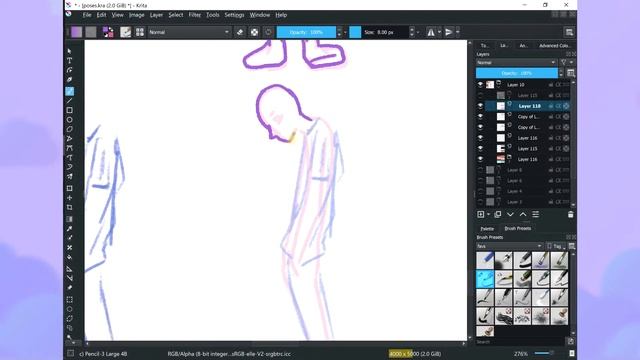Screen dimensions: 640x360
Task: Select the Rectangular Selection tool
Action: coord(69,300)
